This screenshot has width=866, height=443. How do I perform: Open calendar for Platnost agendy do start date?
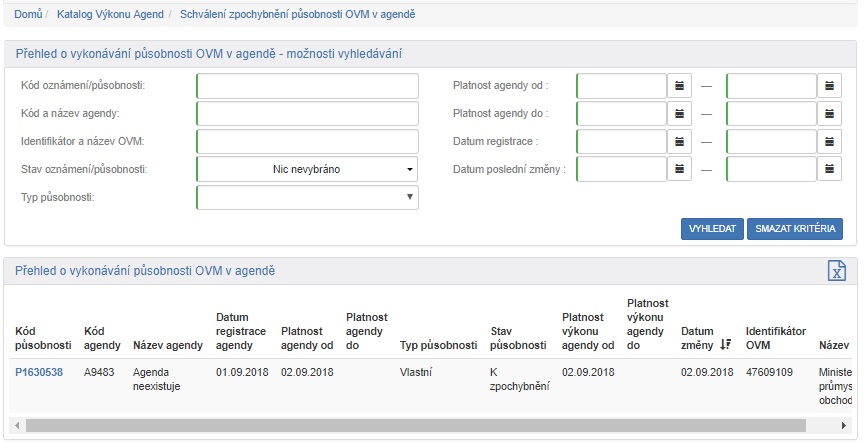tap(679, 114)
